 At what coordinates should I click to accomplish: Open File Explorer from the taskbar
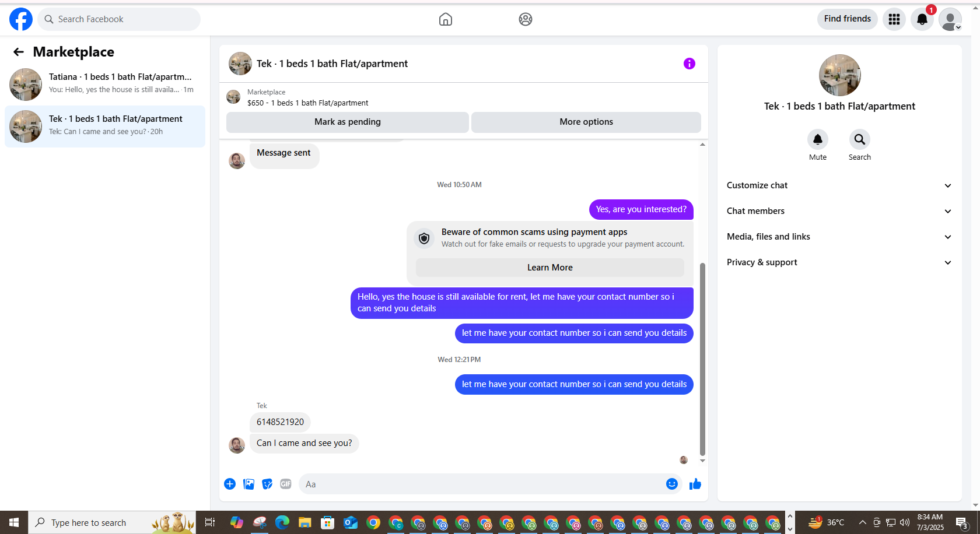tap(304, 522)
